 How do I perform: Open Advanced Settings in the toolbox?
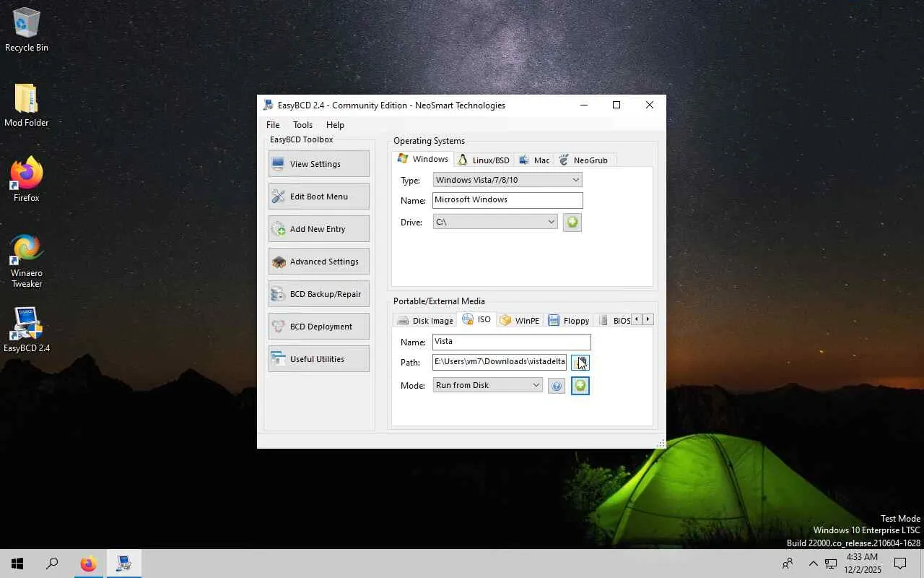coord(318,262)
